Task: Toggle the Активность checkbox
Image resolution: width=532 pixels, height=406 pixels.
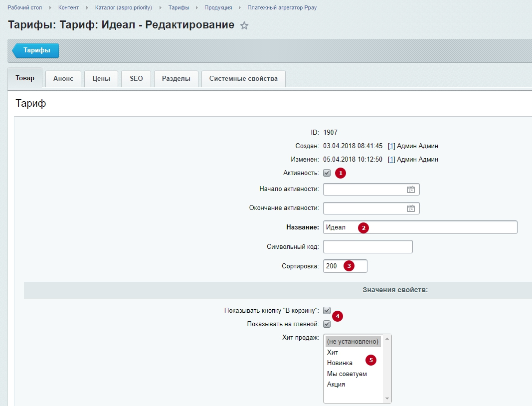Action: tap(327, 173)
